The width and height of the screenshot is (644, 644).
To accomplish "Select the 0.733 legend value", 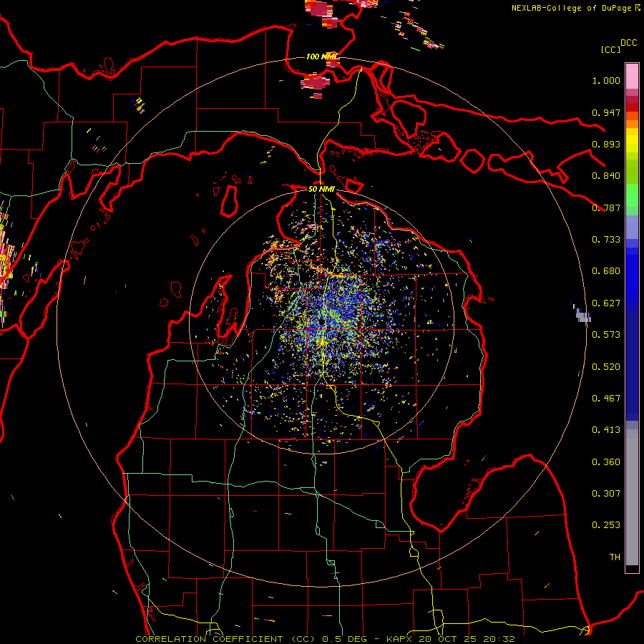I will 606,240.
